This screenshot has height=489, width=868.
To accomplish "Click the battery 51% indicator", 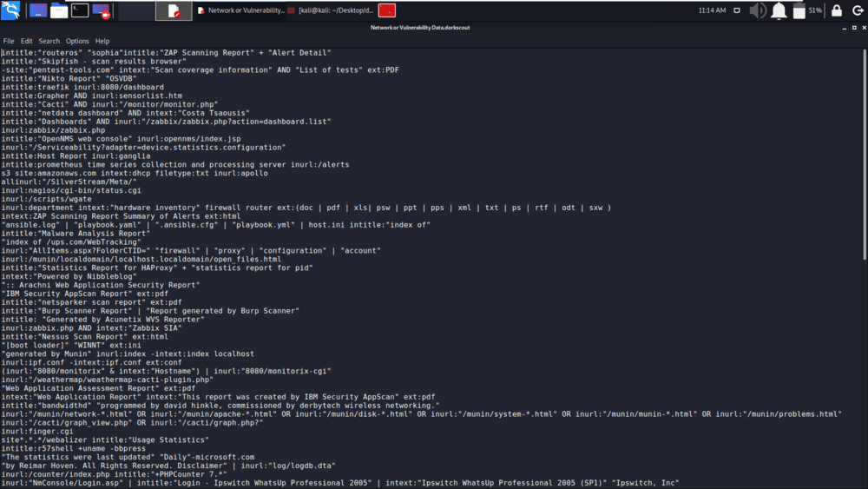I will 806,10.
